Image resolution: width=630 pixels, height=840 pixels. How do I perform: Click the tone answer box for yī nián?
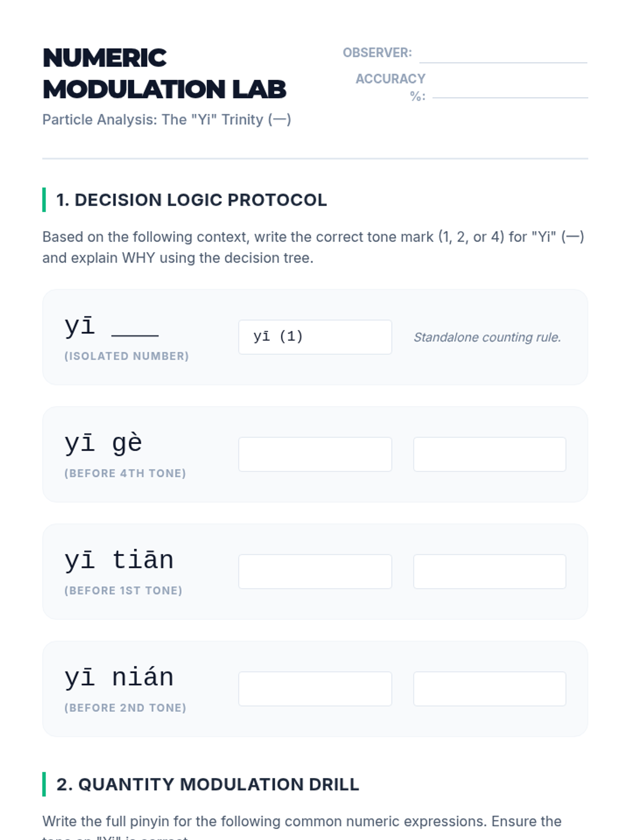[x=315, y=688]
